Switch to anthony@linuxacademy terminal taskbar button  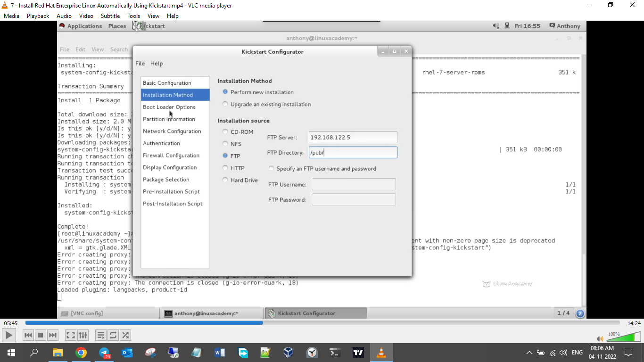tap(212, 313)
